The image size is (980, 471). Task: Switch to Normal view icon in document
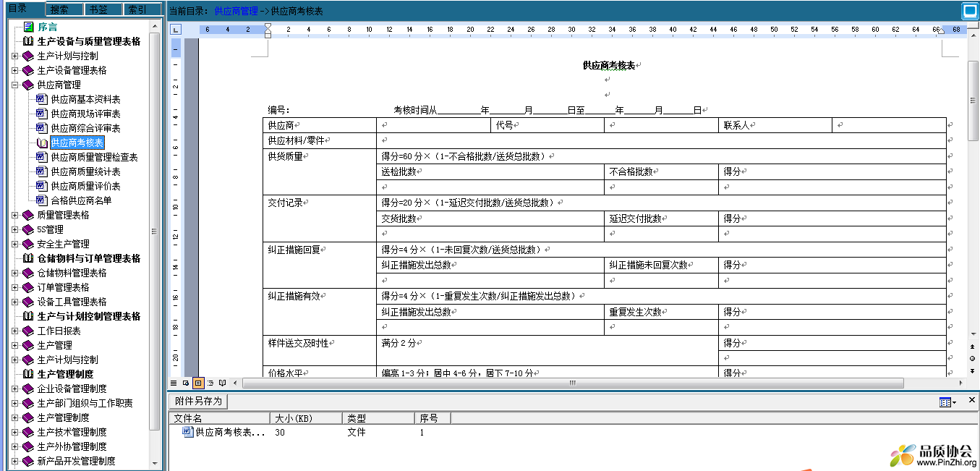tap(174, 383)
